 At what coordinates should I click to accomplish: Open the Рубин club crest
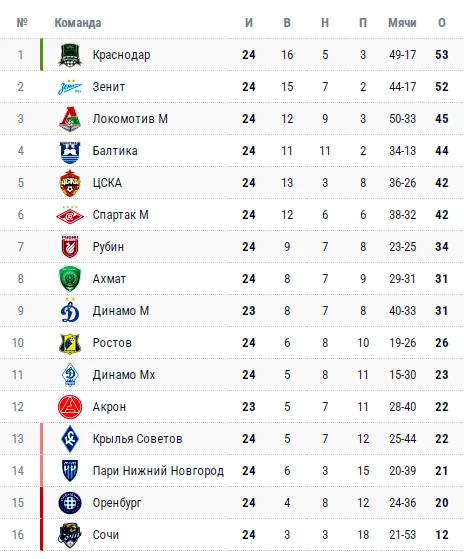coord(70,247)
